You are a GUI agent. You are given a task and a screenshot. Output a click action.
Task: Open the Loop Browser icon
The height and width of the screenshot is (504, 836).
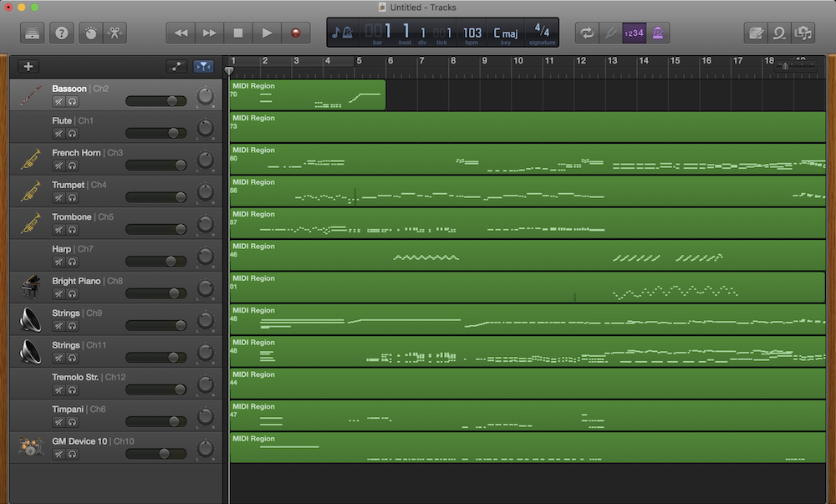[779, 33]
